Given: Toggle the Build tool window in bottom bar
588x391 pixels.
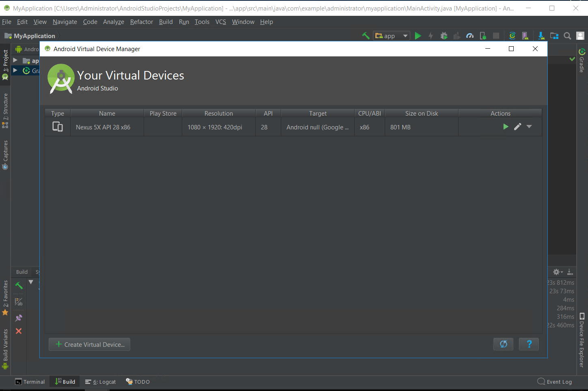Looking at the screenshot, I should tap(65, 382).
